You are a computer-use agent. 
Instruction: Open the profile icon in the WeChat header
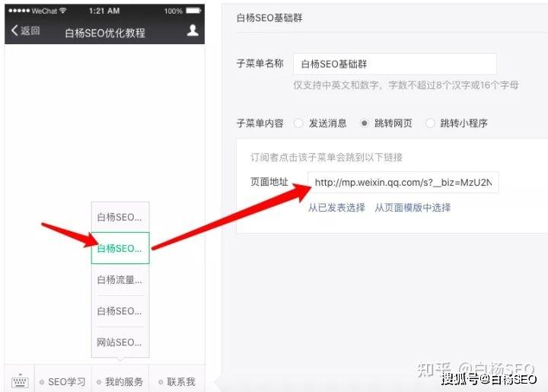click(x=193, y=30)
